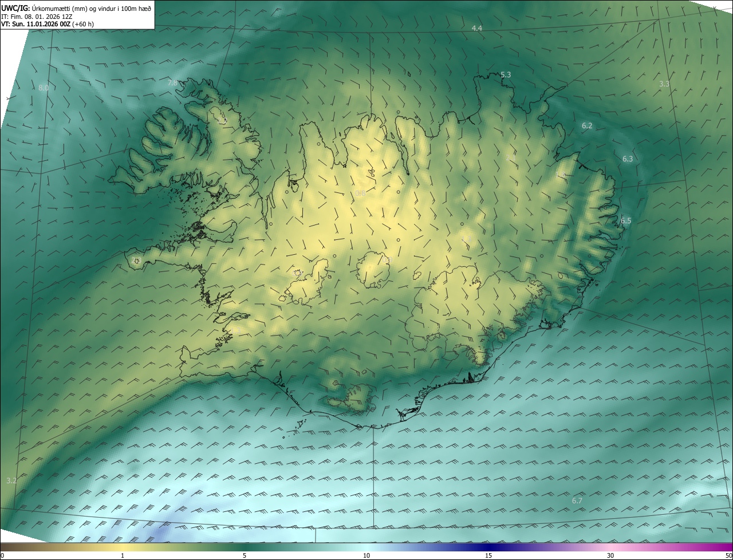Click the 3.3 precipitation value label
This screenshot has height=560, width=733.
coord(664,84)
